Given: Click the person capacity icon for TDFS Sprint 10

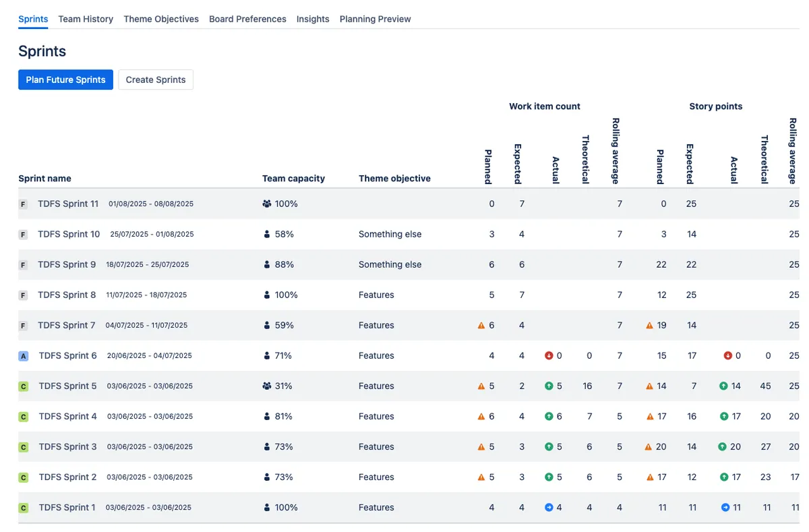Looking at the screenshot, I should point(267,234).
